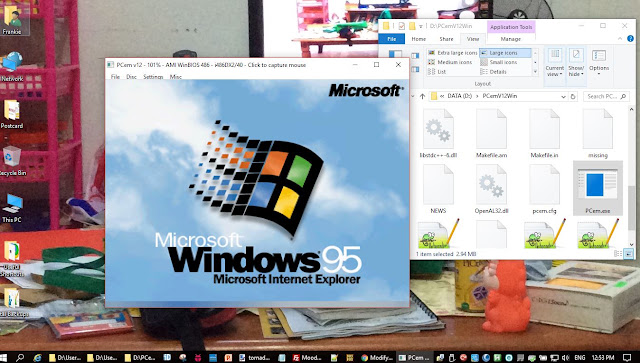
Task: Select the file named missing
Action: [598, 134]
